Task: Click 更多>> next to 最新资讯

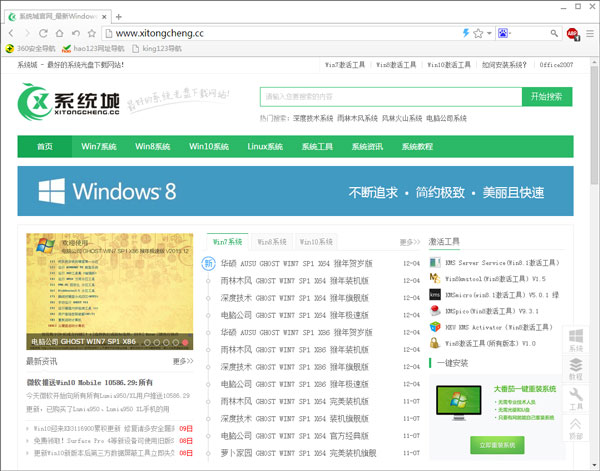Action: coord(183,361)
